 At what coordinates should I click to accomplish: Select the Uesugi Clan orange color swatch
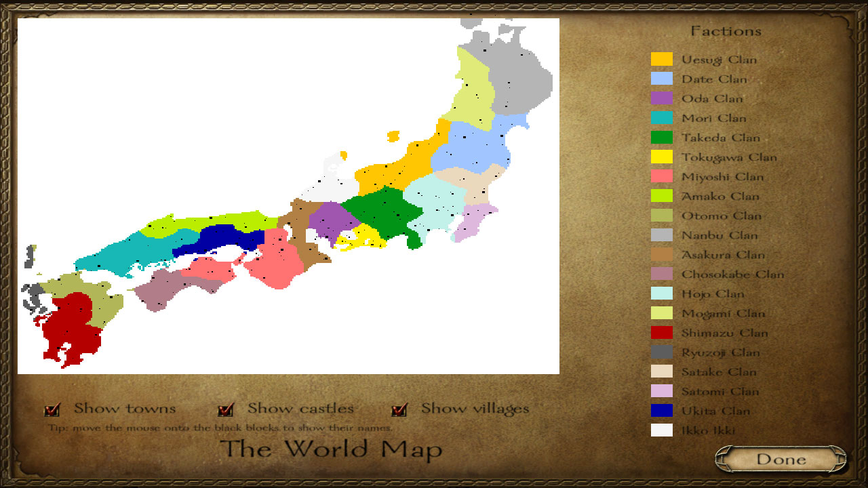click(x=661, y=60)
